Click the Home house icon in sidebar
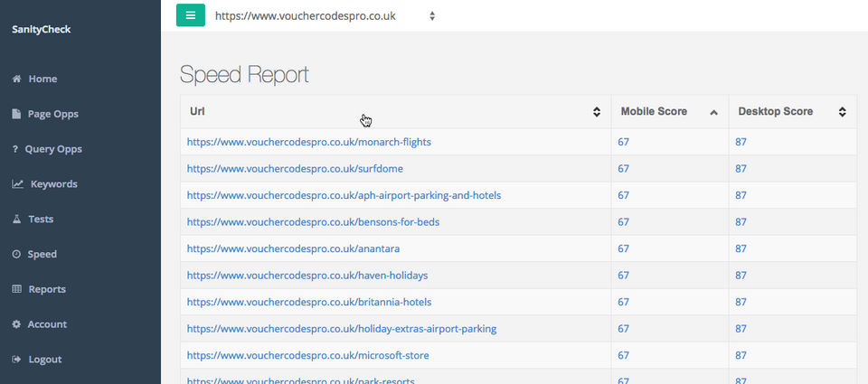This screenshot has width=868, height=384. click(x=16, y=79)
